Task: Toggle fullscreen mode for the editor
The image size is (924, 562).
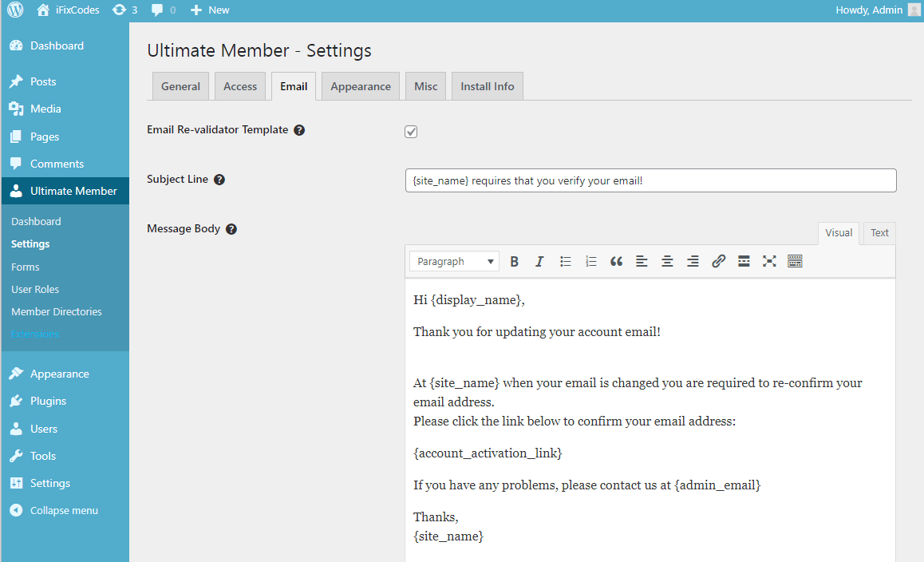Action: click(769, 261)
